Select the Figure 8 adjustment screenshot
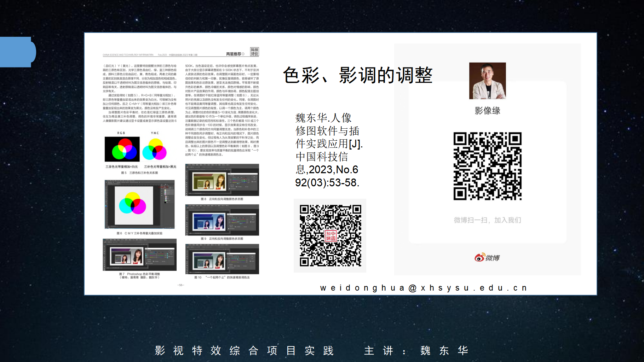This screenshot has width=644, height=362. (x=222, y=180)
